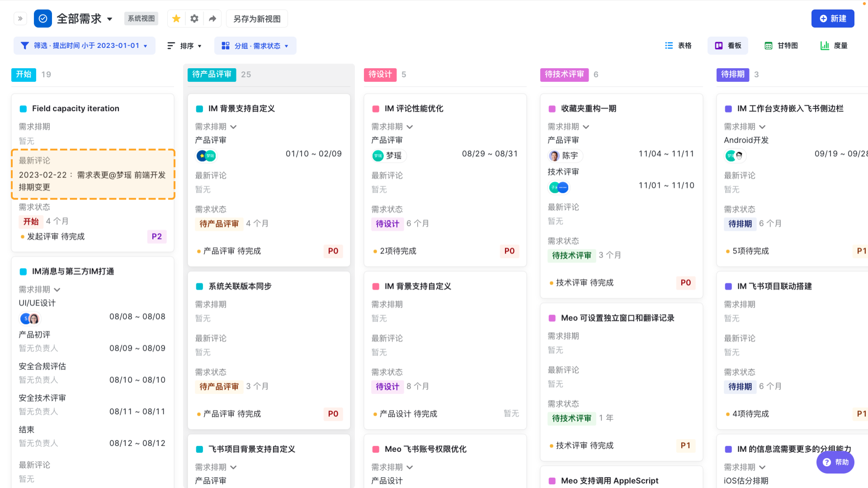The image size is (868, 488).
Task: Click 待技术评审 status tag on 收藏夹重构一期 card
Action: (x=571, y=256)
